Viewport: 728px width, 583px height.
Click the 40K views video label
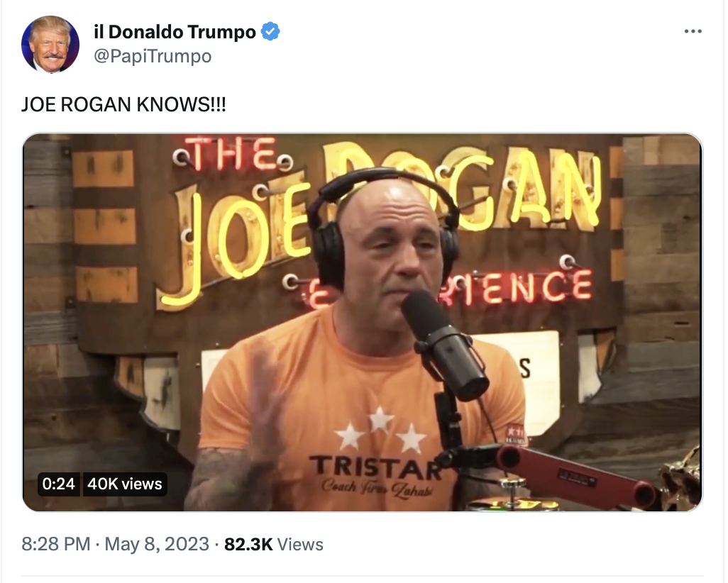[x=125, y=484]
